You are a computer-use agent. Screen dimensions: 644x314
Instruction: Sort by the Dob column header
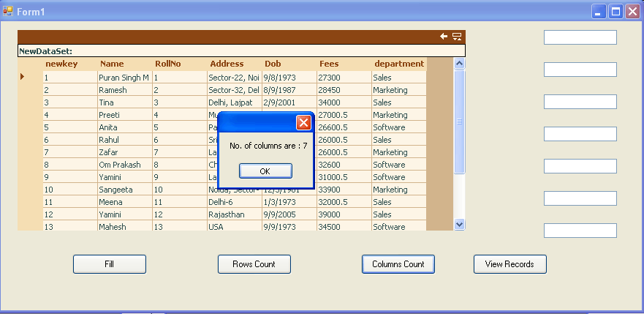[x=289, y=64]
